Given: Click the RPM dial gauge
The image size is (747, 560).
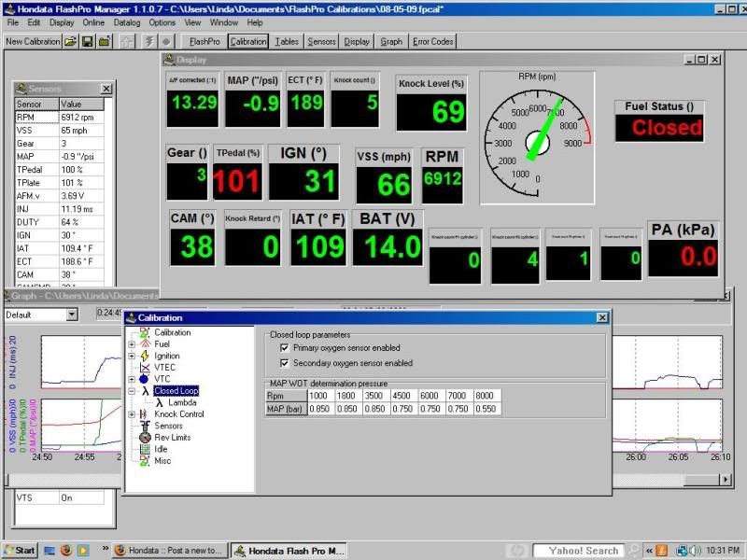Looking at the screenshot, I should click(x=537, y=138).
